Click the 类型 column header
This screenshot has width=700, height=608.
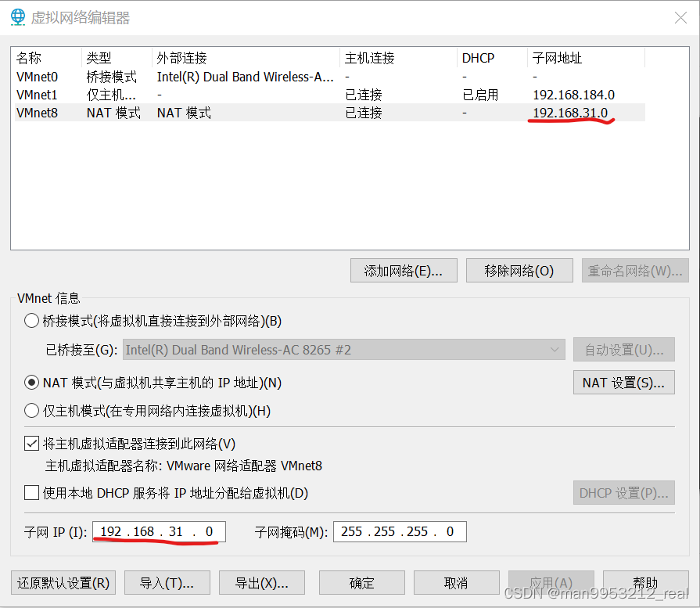[x=117, y=58]
